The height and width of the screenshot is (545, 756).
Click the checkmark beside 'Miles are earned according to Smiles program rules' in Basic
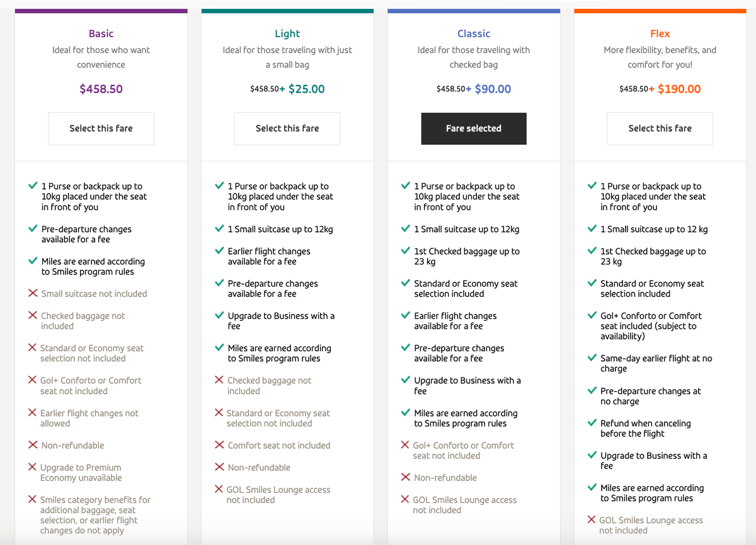pyautogui.click(x=33, y=261)
